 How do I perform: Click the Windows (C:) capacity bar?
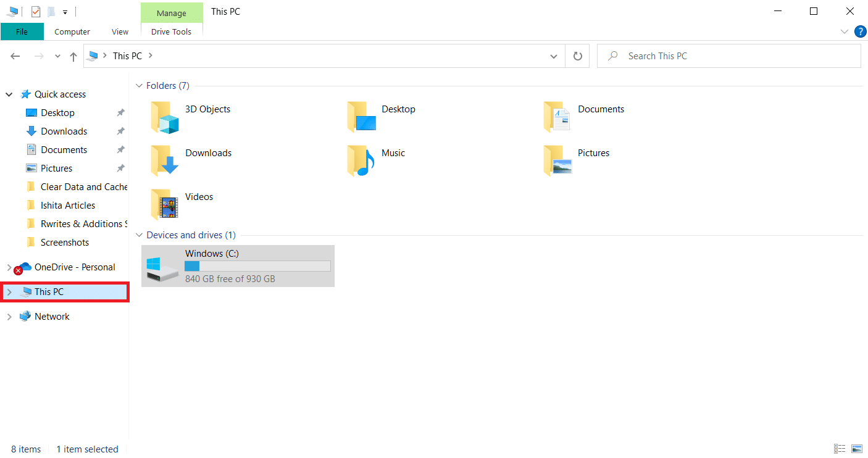tap(257, 265)
